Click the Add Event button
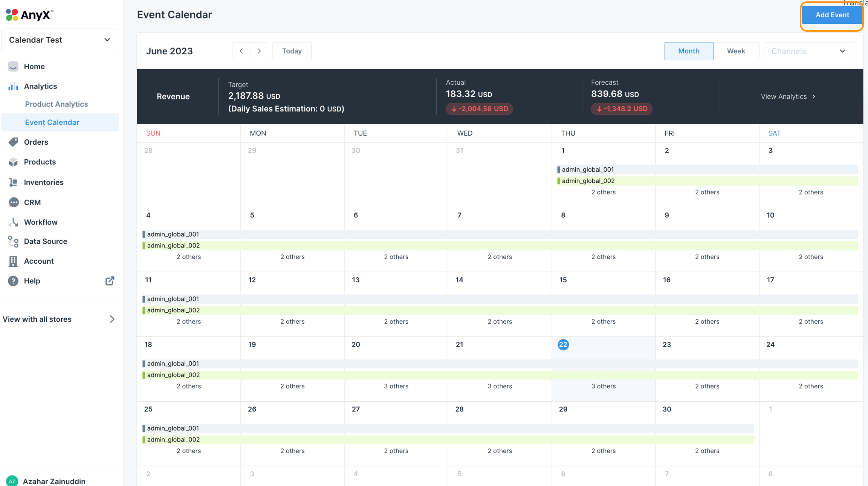This screenshot has width=868, height=486. click(832, 15)
